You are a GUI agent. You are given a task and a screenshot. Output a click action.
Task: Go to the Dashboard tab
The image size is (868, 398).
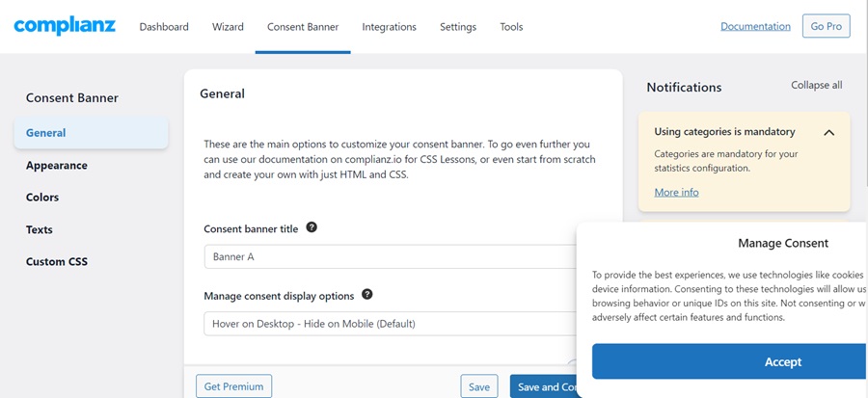point(164,27)
